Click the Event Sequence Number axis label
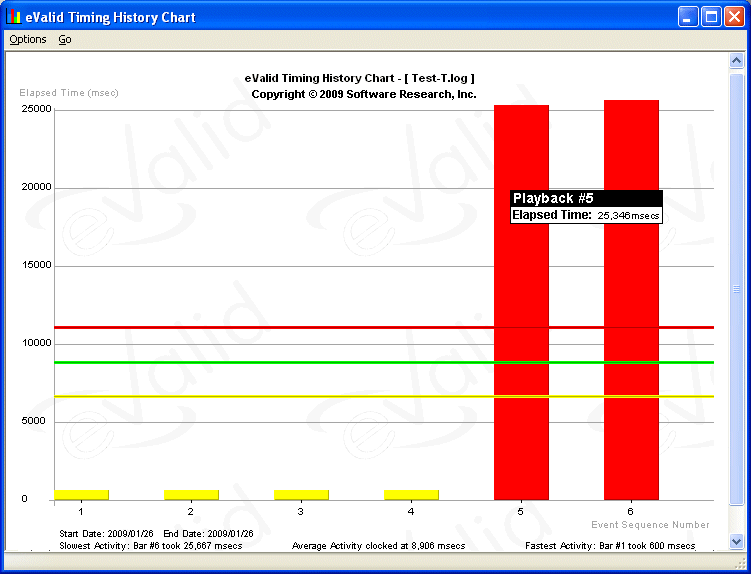Image resolution: width=751 pixels, height=574 pixels. pyautogui.click(x=650, y=525)
